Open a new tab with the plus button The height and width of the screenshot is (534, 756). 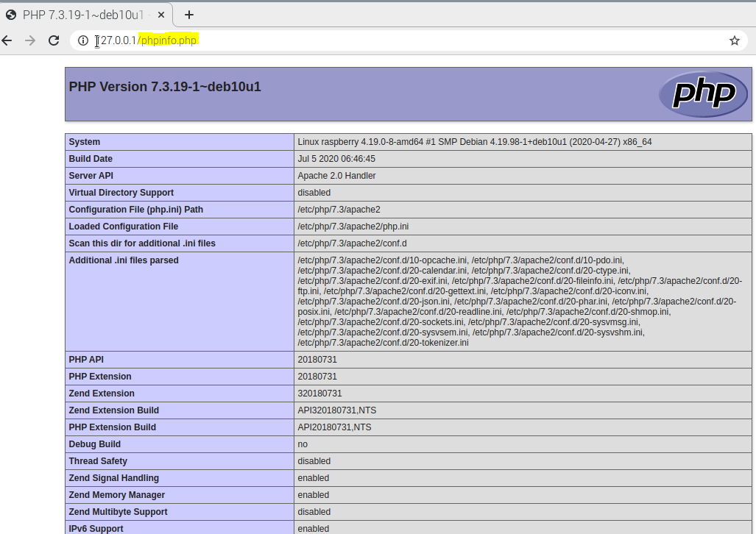pos(189,15)
